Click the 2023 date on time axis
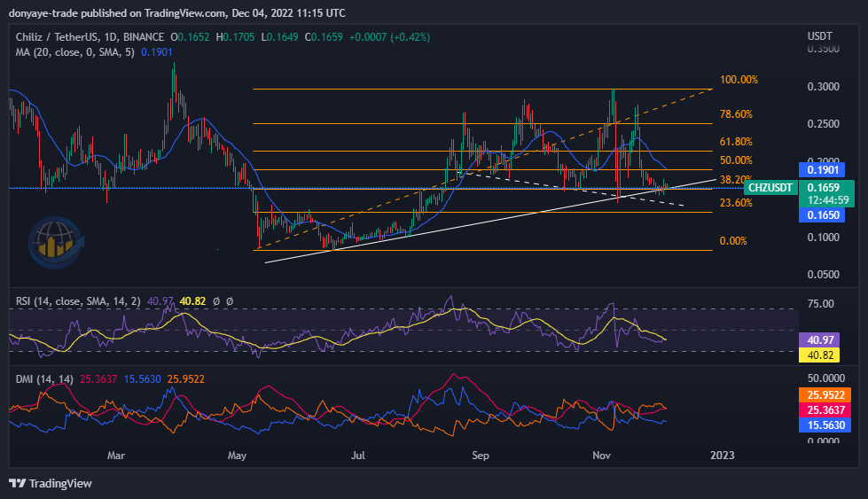 [723, 456]
